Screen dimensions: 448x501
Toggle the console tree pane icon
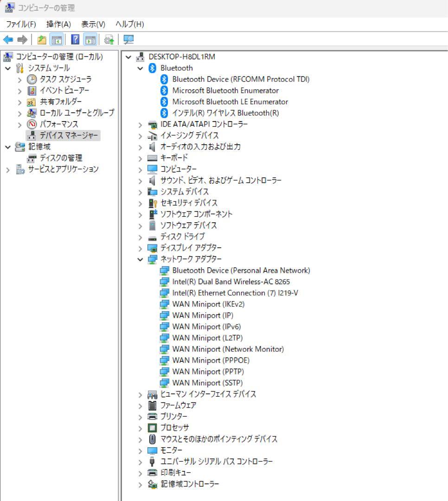(57, 40)
